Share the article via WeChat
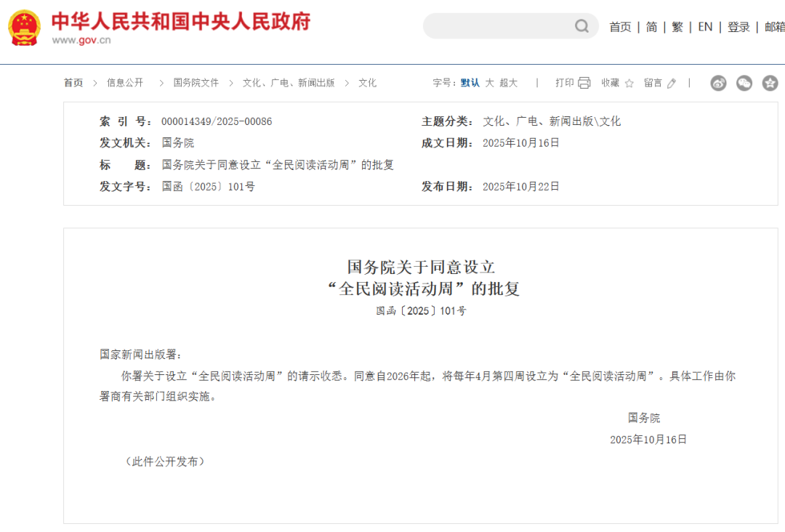 744,83
